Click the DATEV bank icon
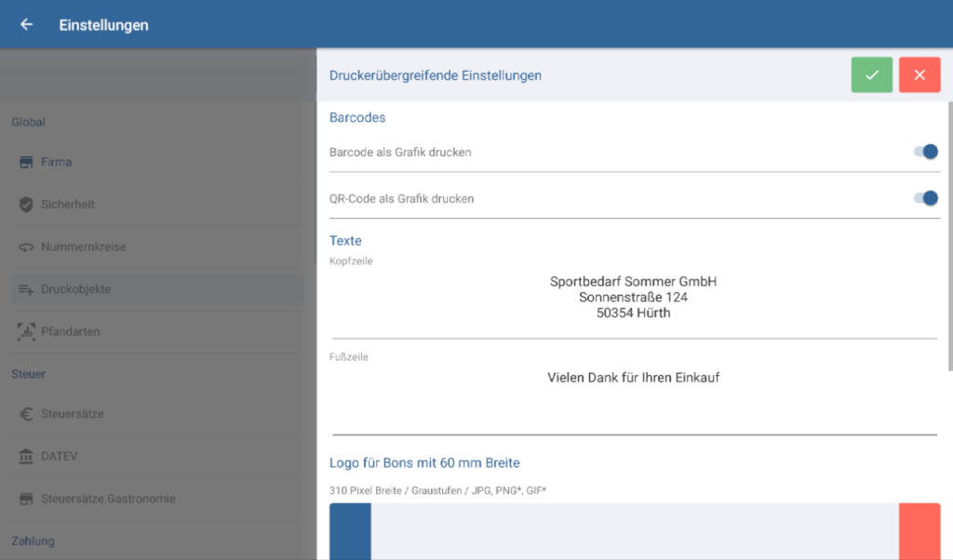953x560 pixels. pyautogui.click(x=26, y=457)
